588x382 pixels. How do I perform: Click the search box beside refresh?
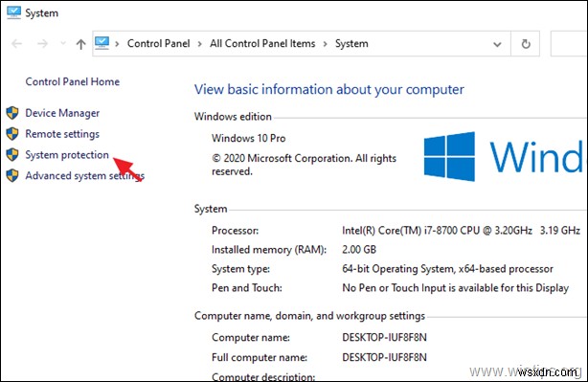pyautogui.click(x=569, y=44)
